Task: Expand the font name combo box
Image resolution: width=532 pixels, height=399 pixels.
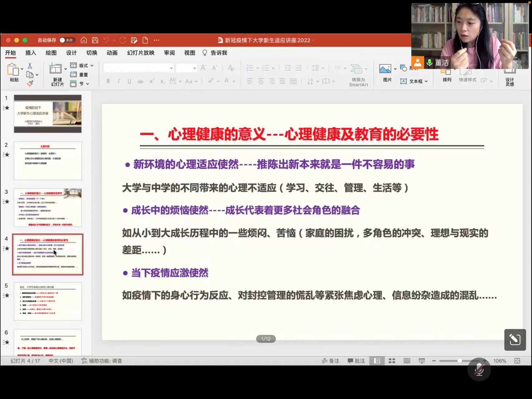Action: click(171, 68)
